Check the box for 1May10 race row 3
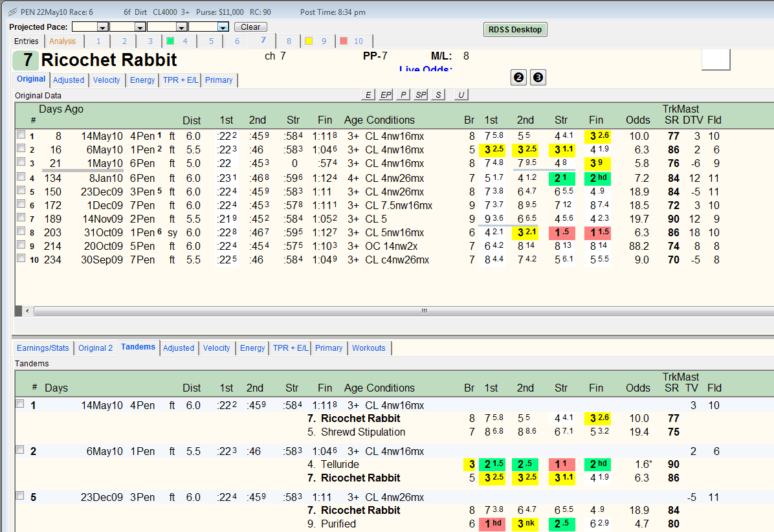Viewport: 774px width, 532px height. [x=21, y=161]
